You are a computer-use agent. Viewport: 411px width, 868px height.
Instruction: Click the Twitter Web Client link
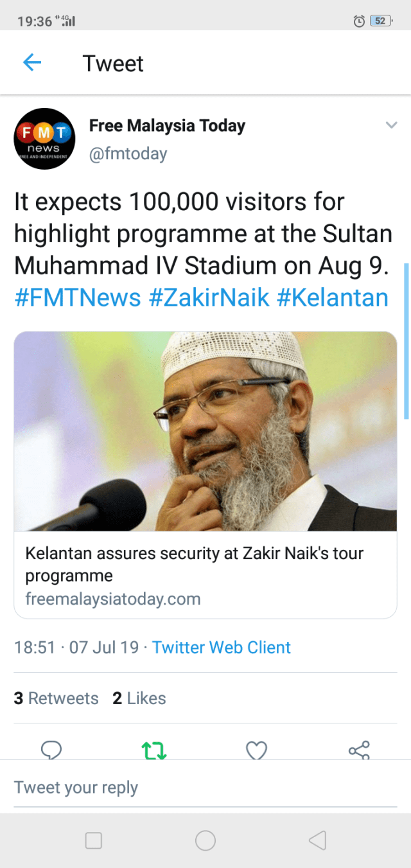point(222,647)
